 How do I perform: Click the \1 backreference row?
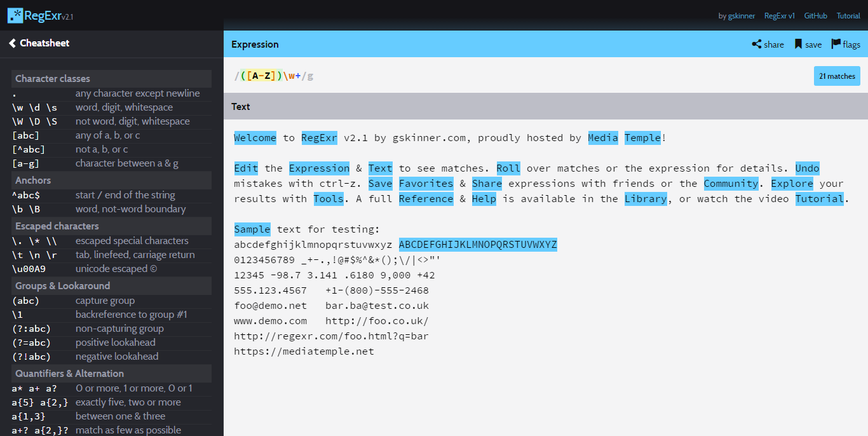click(x=111, y=315)
